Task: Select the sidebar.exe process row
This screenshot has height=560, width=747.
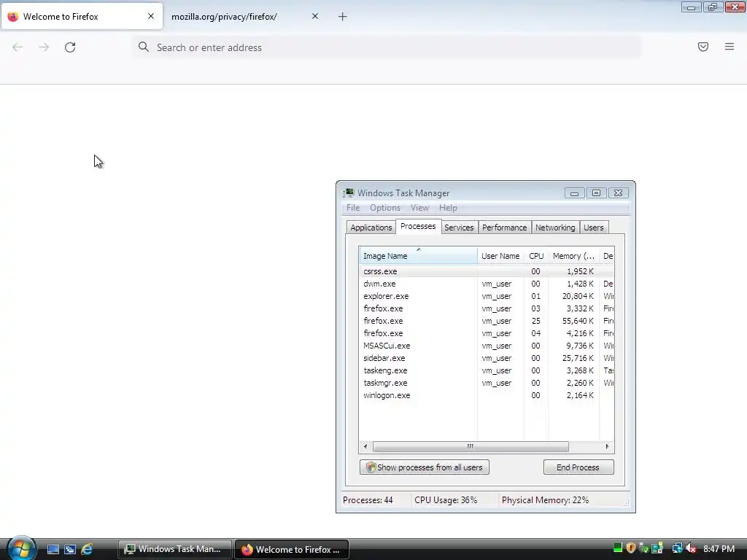Action: [x=487, y=357]
